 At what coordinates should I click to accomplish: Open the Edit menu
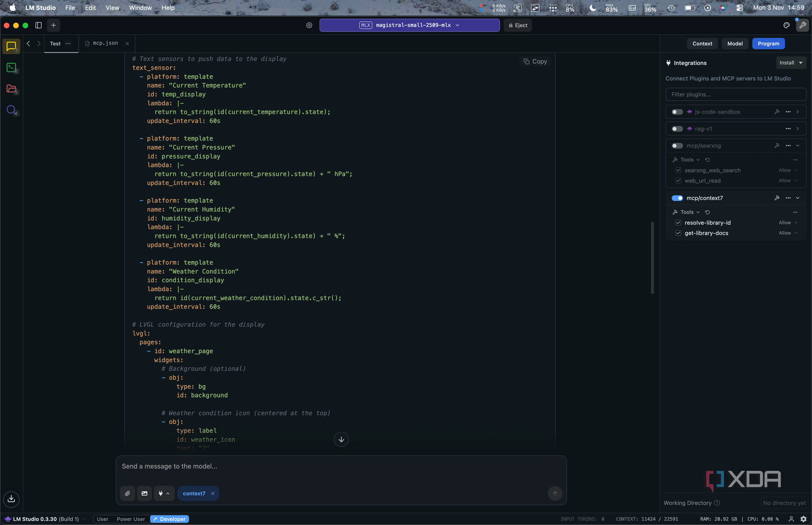pyautogui.click(x=90, y=8)
